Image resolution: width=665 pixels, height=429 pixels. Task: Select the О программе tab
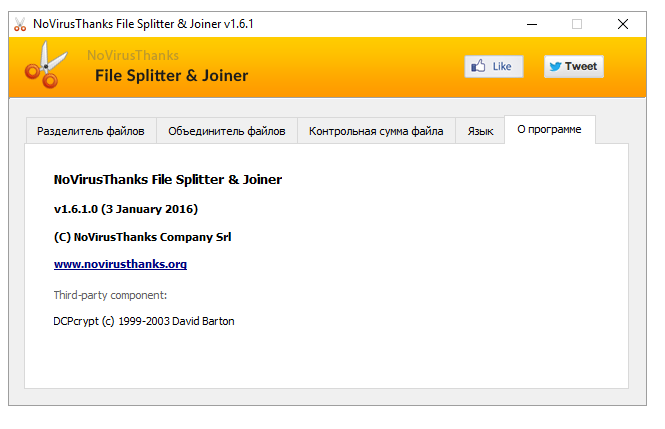point(549,130)
